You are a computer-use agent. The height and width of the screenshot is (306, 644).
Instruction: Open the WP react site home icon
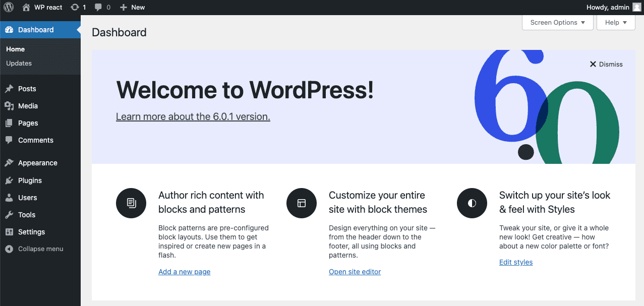point(26,7)
